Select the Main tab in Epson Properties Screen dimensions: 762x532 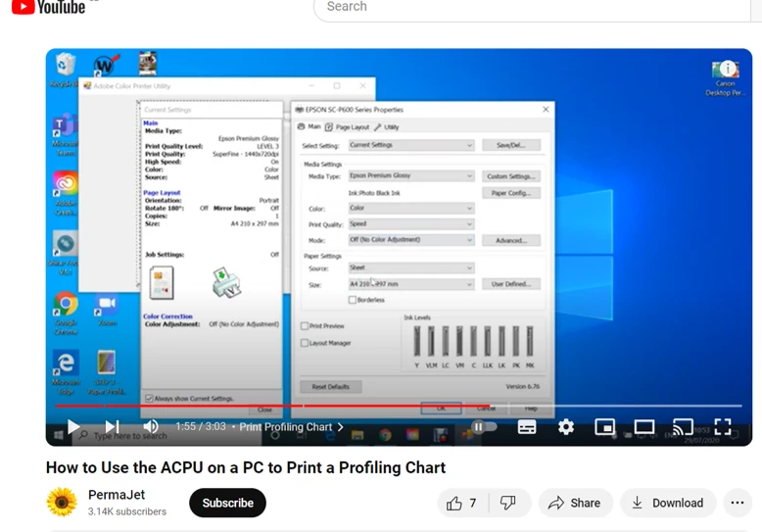click(310, 126)
